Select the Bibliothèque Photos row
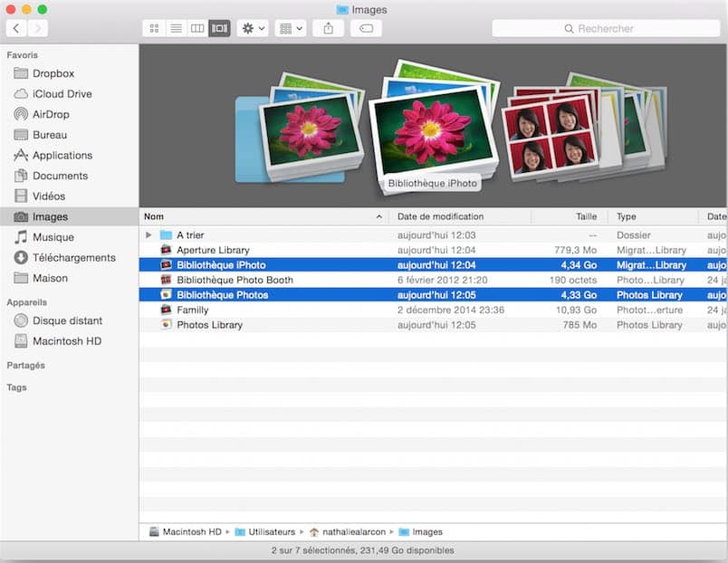 (433, 295)
